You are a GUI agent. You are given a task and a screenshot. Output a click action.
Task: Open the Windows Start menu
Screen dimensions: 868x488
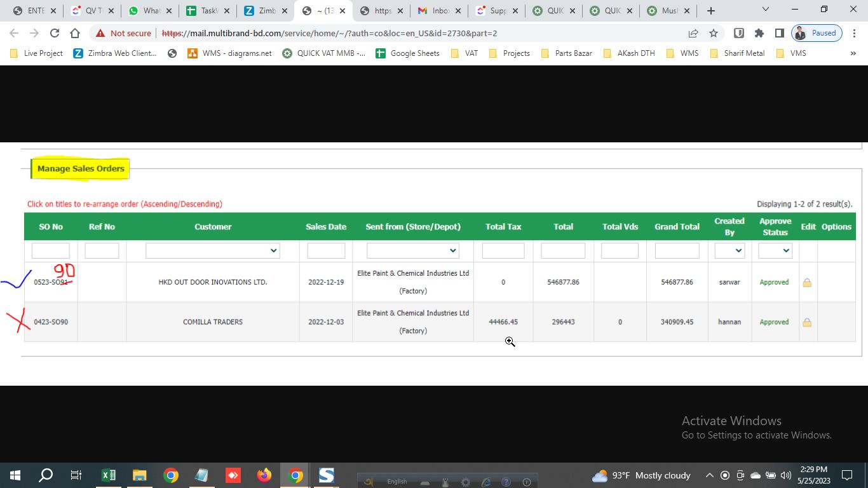click(x=15, y=475)
